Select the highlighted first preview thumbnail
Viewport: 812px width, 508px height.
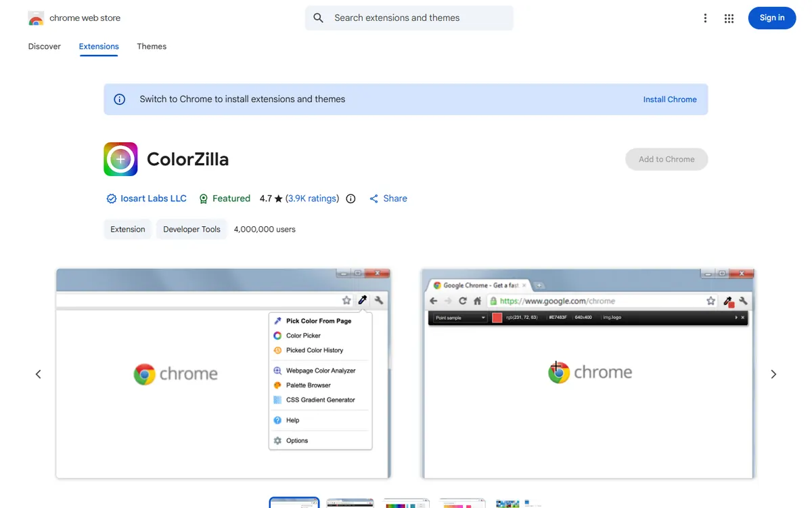[x=294, y=503]
